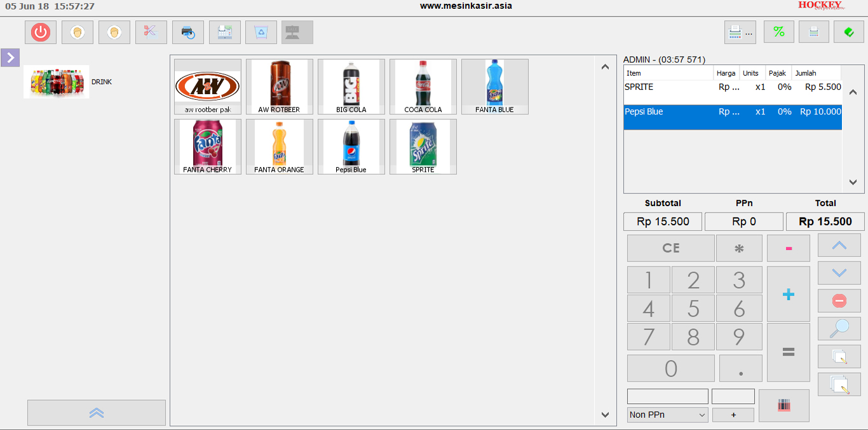Click the Units column header
The width and height of the screenshot is (868, 430).
click(752, 73)
